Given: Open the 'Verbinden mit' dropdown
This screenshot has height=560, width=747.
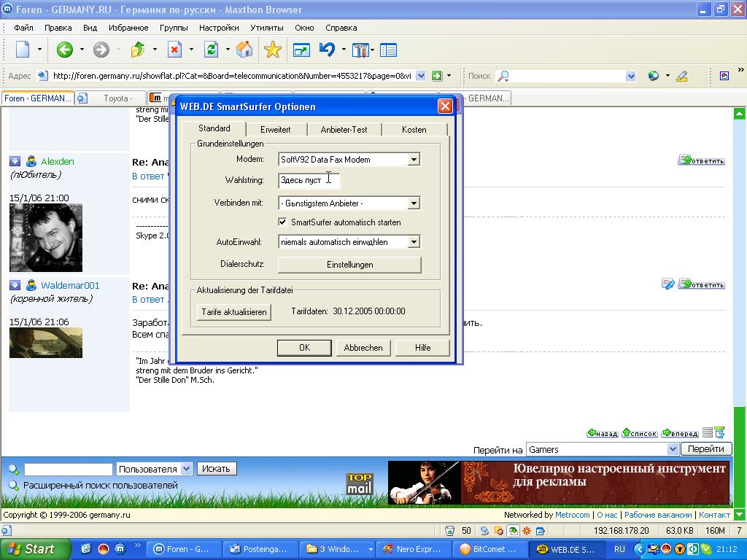Looking at the screenshot, I should 414,203.
